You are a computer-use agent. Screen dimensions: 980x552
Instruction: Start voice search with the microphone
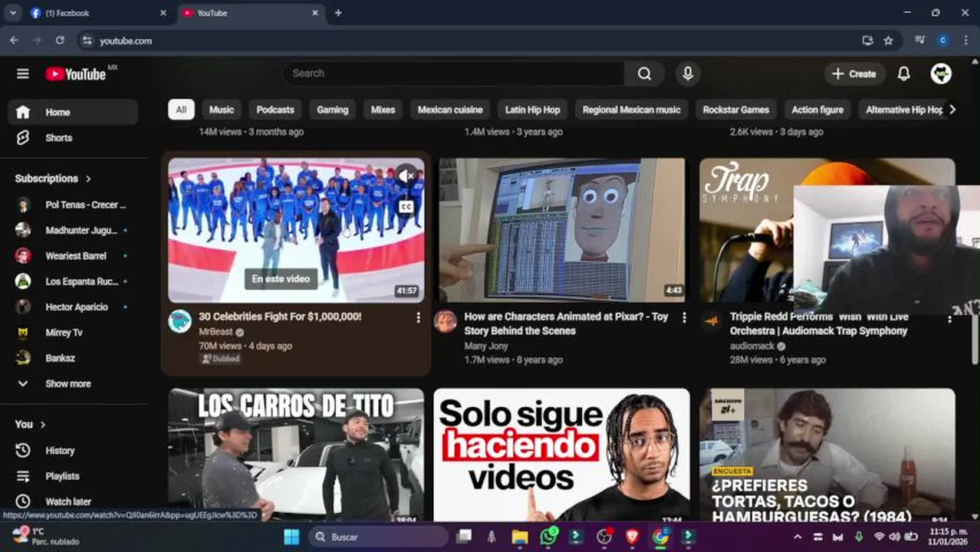(688, 74)
